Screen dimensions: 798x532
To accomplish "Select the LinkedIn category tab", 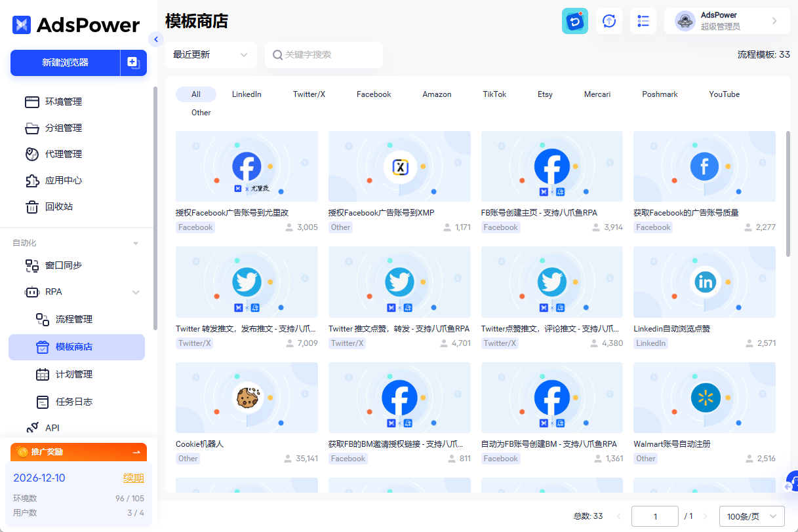I will pos(247,94).
